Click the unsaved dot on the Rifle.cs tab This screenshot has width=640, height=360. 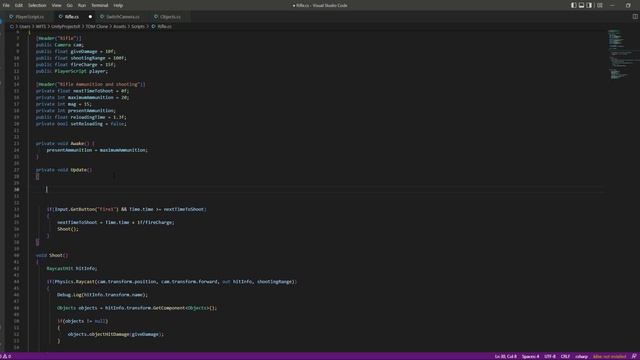point(90,17)
